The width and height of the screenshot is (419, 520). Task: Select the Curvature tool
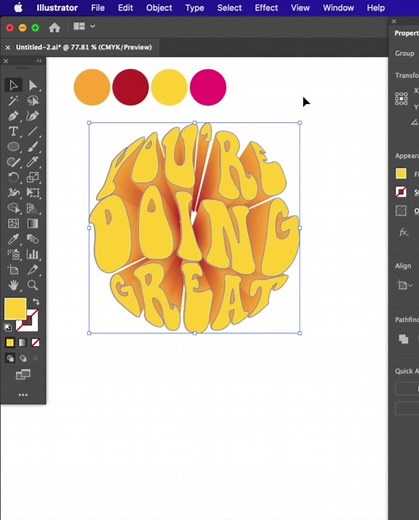(x=33, y=116)
